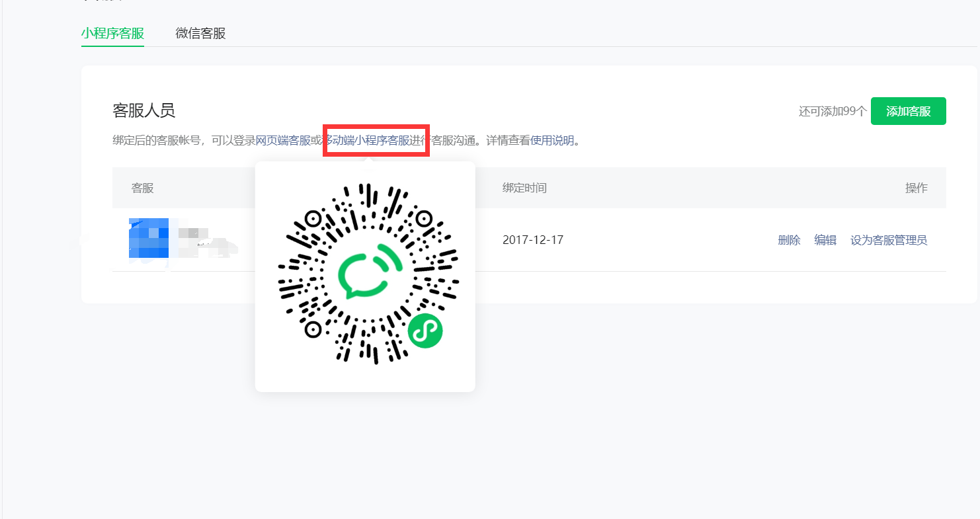Click the chat bubble logo in QR code
Screen dimensions: 980x519
(369, 271)
